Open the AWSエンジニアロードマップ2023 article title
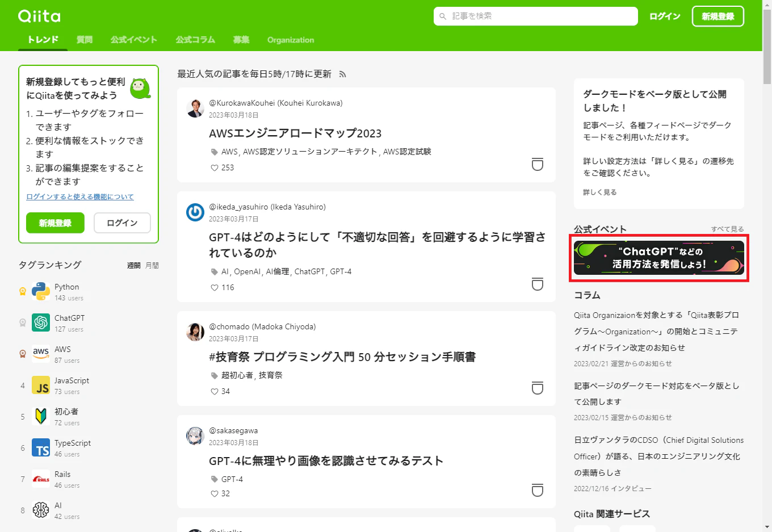The height and width of the screenshot is (532, 772). click(295, 133)
